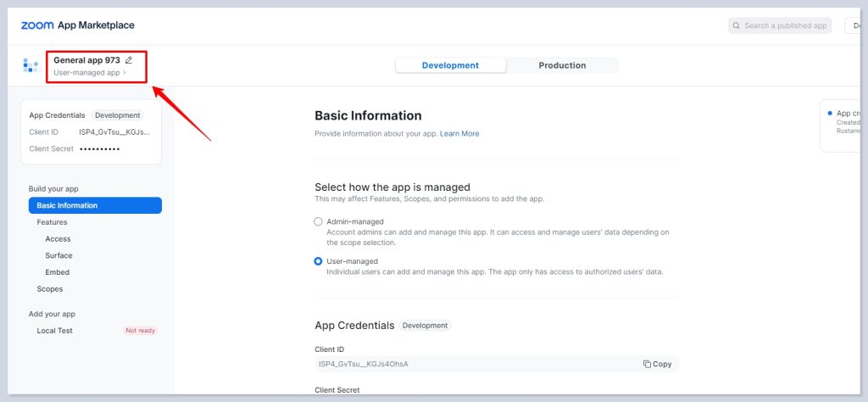
Task: Open Scopes in the sidebar
Action: click(49, 289)
